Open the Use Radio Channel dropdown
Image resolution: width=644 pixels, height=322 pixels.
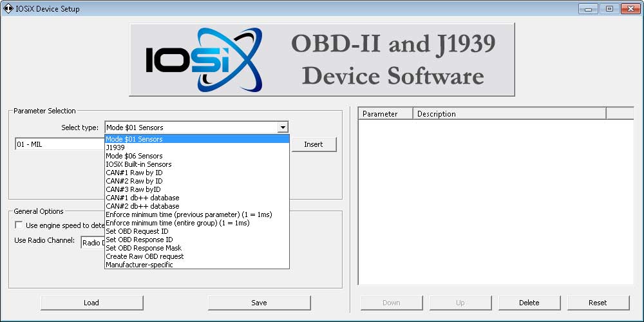pos(93,242)
